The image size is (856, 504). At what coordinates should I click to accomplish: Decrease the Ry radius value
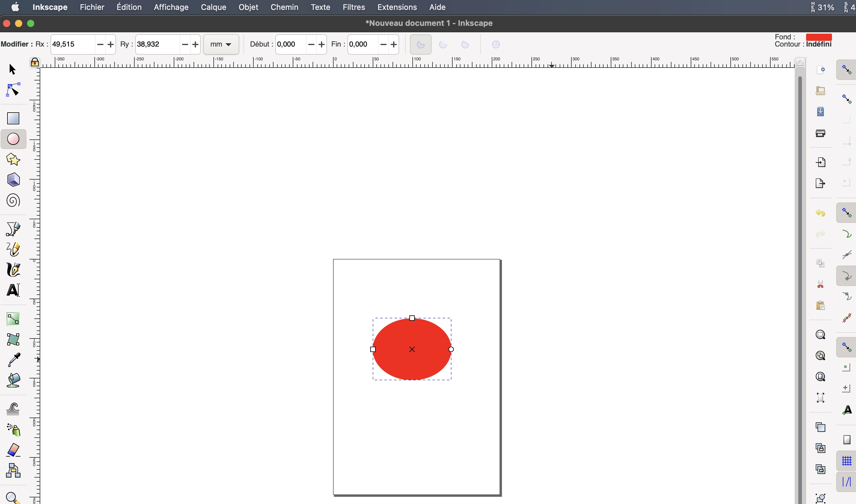pyautogui.click(x=185, y=44)
